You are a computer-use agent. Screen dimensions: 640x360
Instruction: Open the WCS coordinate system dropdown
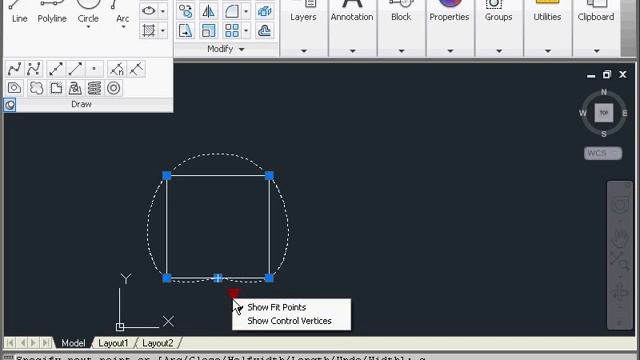point(603,153)
